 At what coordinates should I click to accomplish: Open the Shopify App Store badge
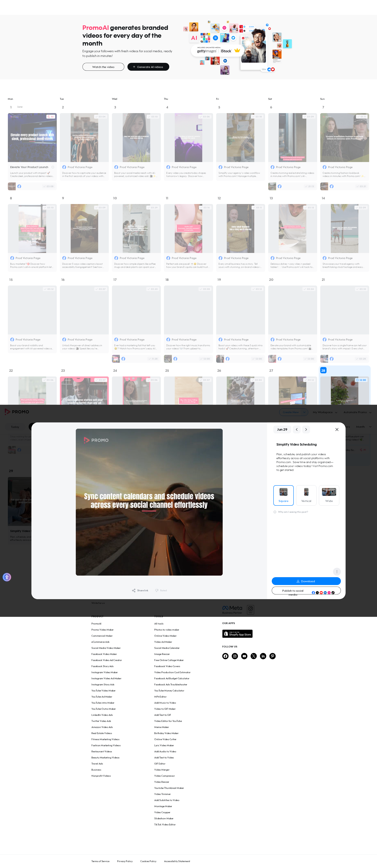point(237,634)
